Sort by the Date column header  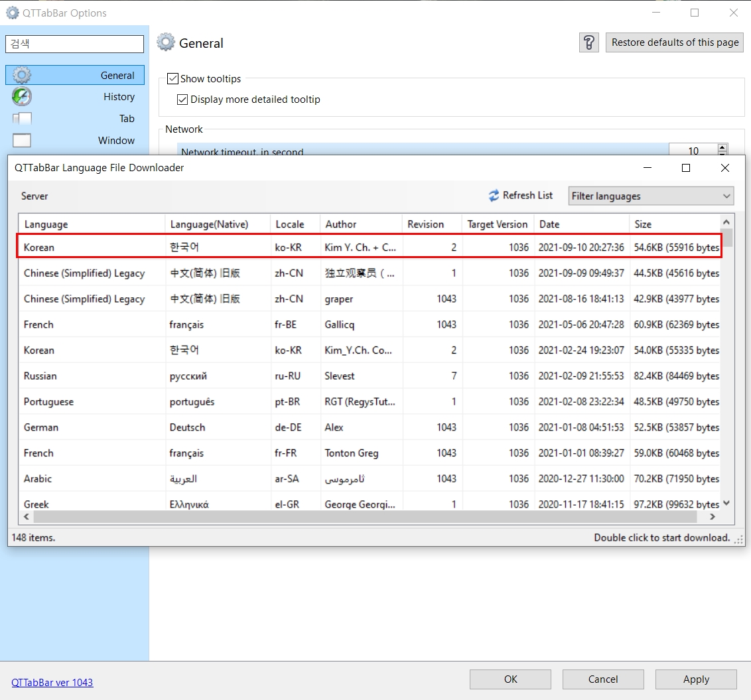tap(581, 224)
